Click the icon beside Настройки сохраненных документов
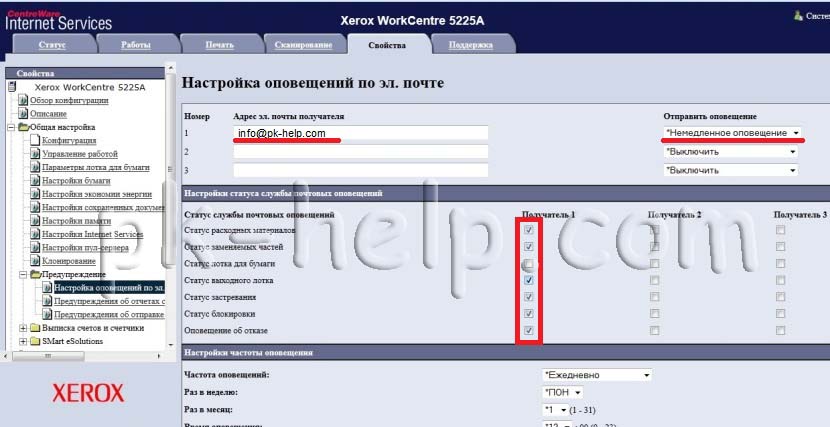This screenshot has width=830, height=427. tap(35, 207)
